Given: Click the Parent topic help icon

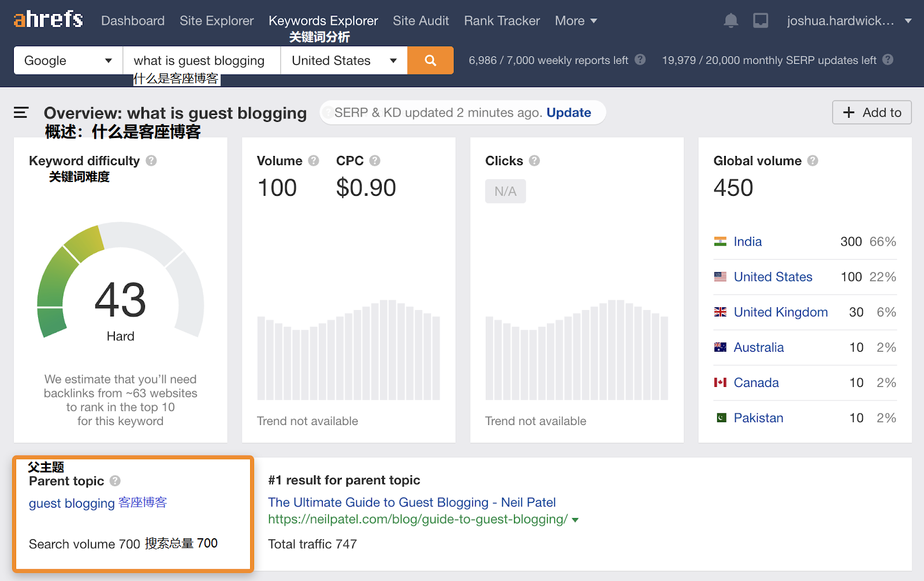Looking at the screenshot, I should (x=115, y=481).
